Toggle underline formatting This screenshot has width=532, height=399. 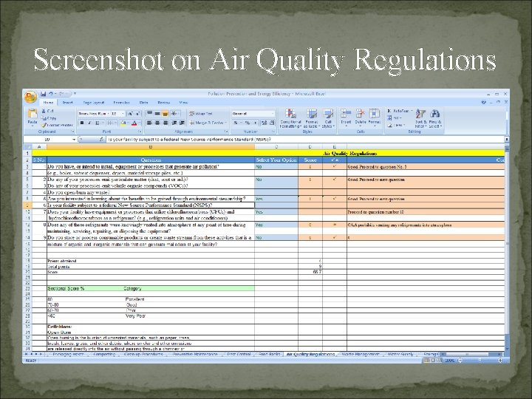coord(98,123)
